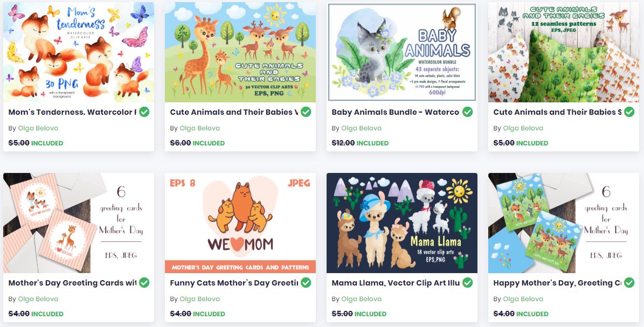Visit Olga Belova link under Happy Mother's Day
The image size is (644, 327).
coord(523,299)
